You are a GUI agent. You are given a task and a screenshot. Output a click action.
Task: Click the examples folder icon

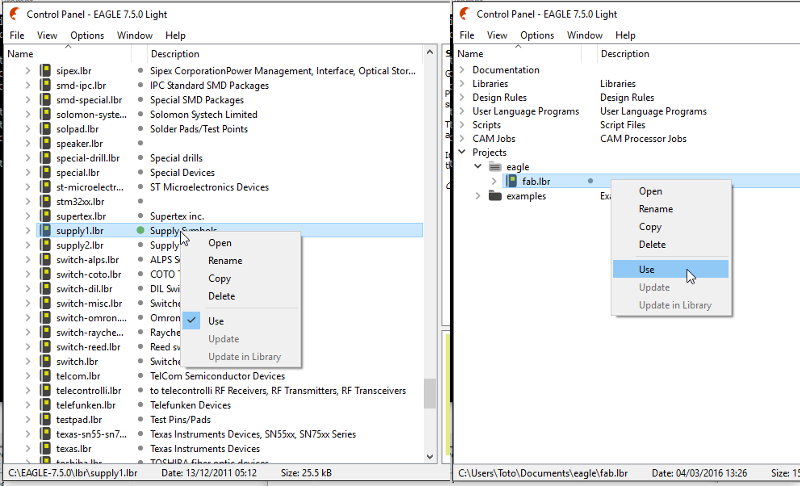pyautogui.click(x=495, y=196)
